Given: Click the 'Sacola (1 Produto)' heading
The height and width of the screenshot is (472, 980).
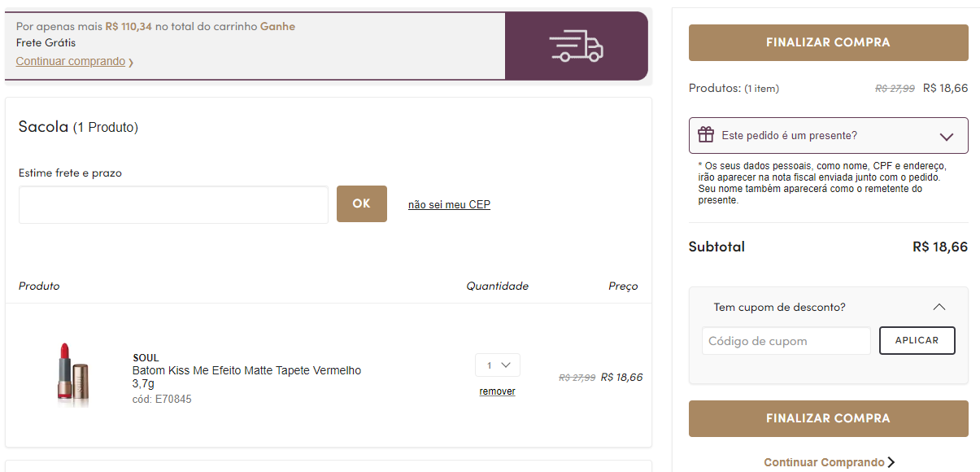Looking at the screenshot, I should click(78, 127).
